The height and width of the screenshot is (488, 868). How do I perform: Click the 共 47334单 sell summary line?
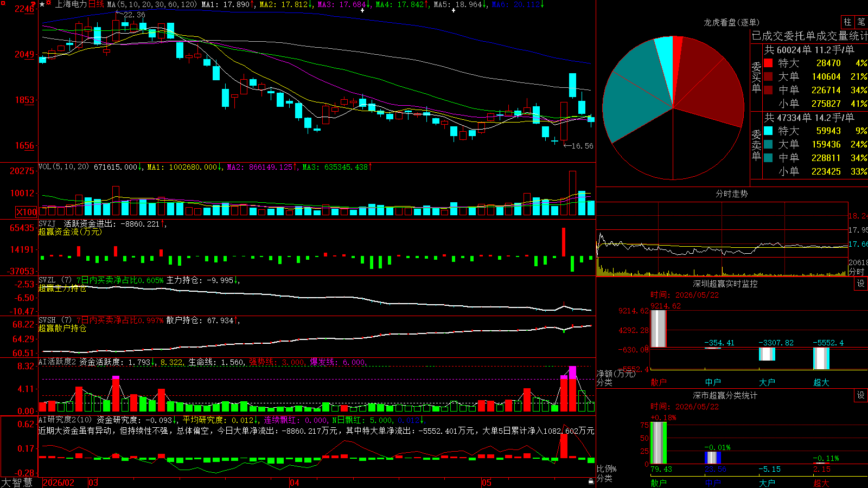809,118
